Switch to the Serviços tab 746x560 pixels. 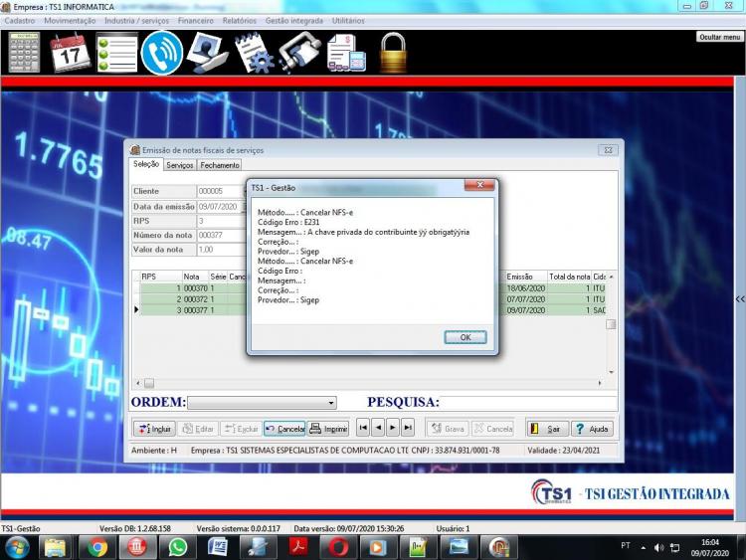pos(180,165)
